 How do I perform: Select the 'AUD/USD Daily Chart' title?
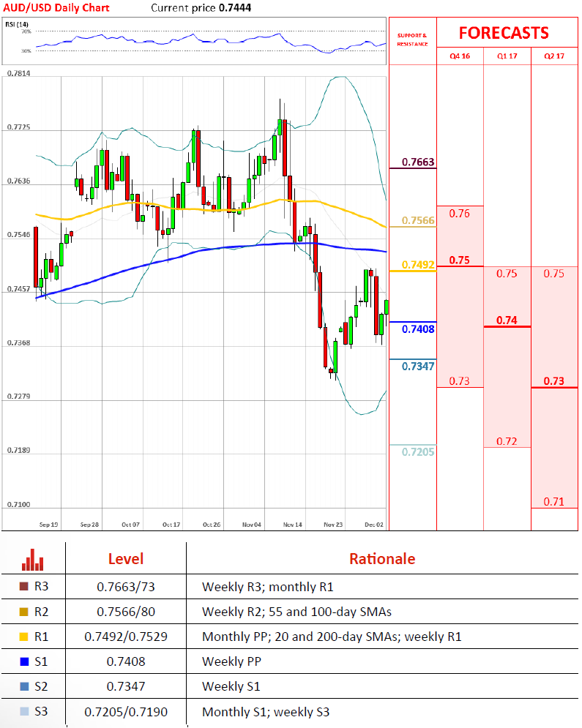tap(56, 8)
